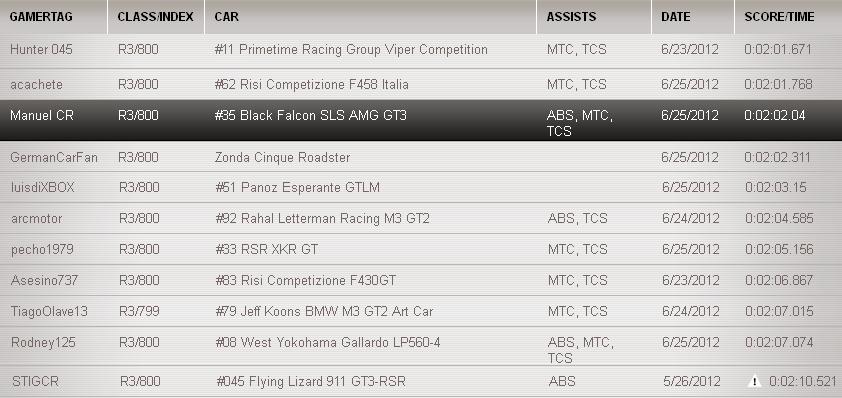The image size is (842, 398).
Task: Click the warning icon beside STIGCR's time
Action: coord(754,382)
